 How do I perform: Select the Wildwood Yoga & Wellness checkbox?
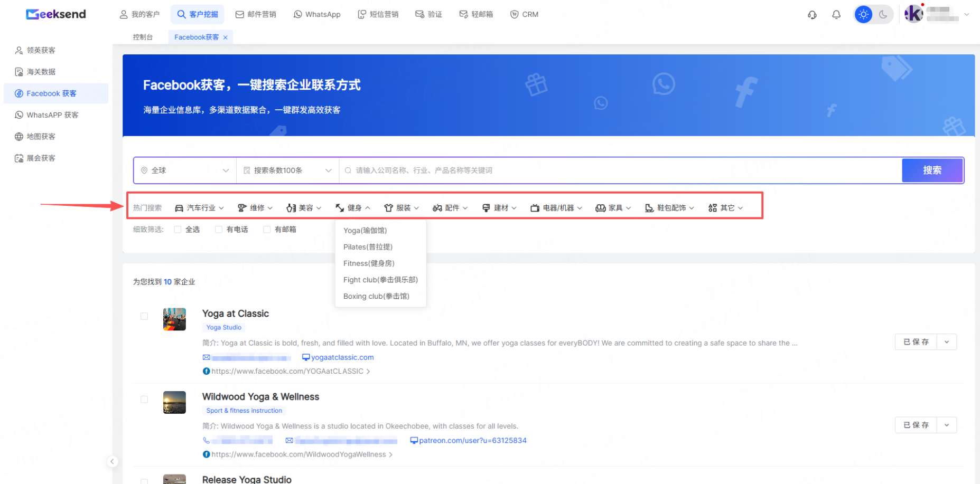(x=144, y=400)
